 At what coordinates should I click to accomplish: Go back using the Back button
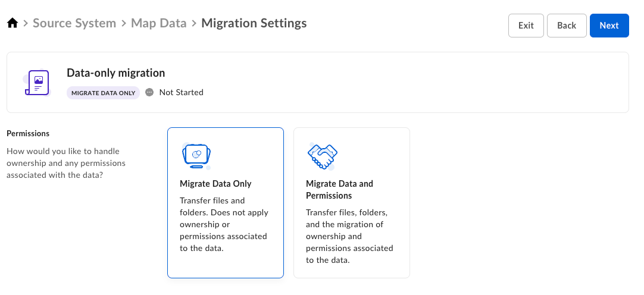pos(567,26)
